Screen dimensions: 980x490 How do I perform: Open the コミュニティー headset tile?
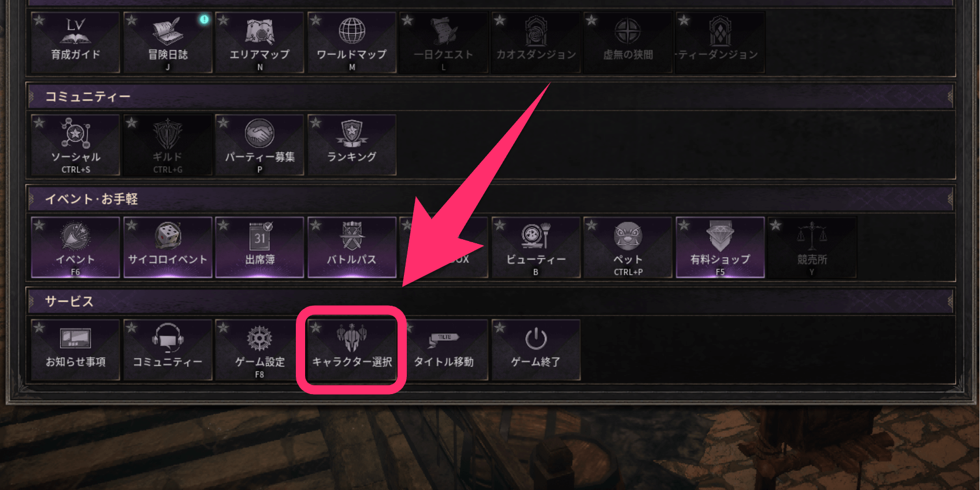(168, 349)
